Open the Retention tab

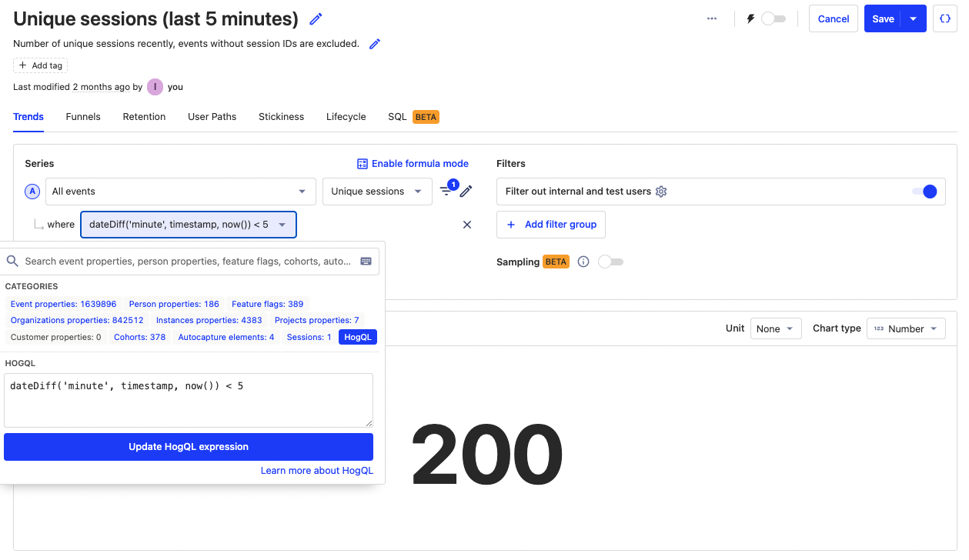click(144, 117)
